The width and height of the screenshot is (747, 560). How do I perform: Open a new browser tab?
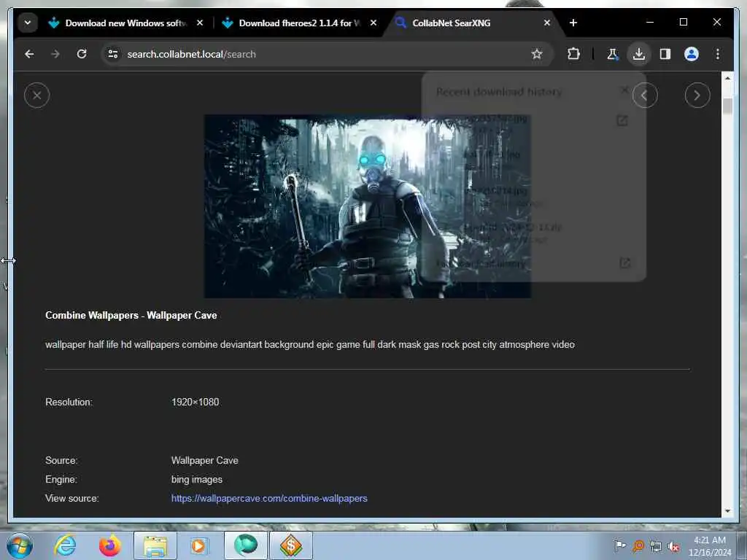[x=573, y=23]
